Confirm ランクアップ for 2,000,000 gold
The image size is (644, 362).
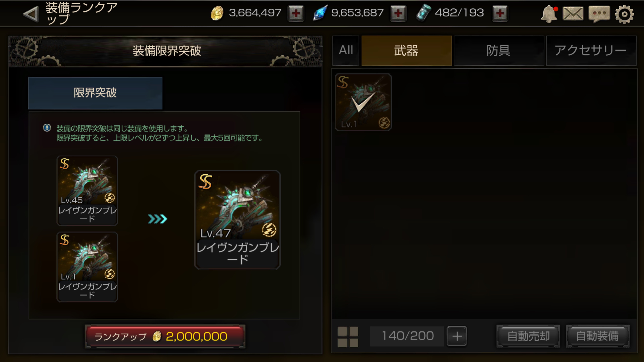click(165, 336)
